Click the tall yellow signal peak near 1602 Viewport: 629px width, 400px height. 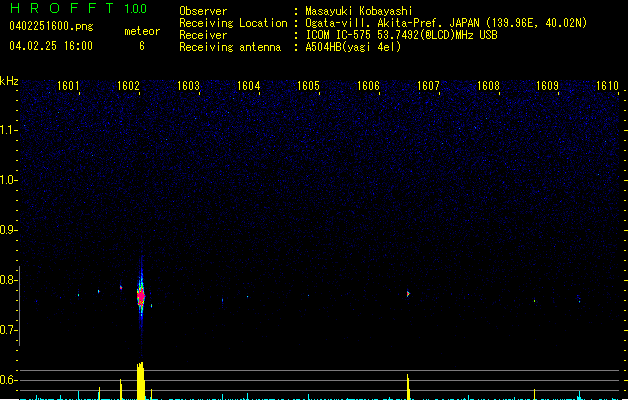(x=140, y=380)
